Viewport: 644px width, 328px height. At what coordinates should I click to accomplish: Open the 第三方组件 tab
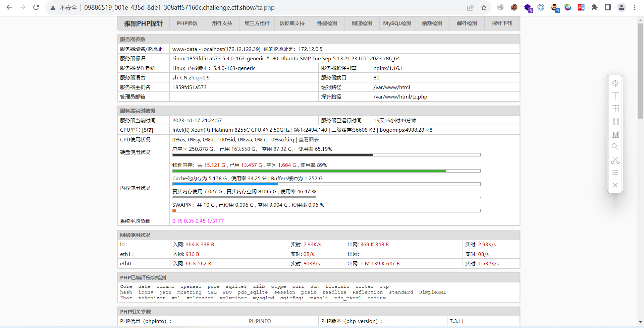(x=257, y=23)
